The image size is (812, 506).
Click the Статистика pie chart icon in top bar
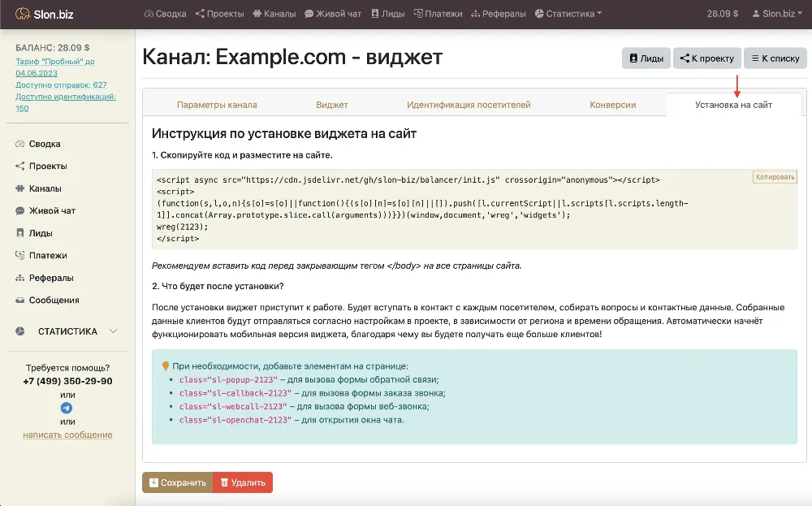click(x=539, y=14)
